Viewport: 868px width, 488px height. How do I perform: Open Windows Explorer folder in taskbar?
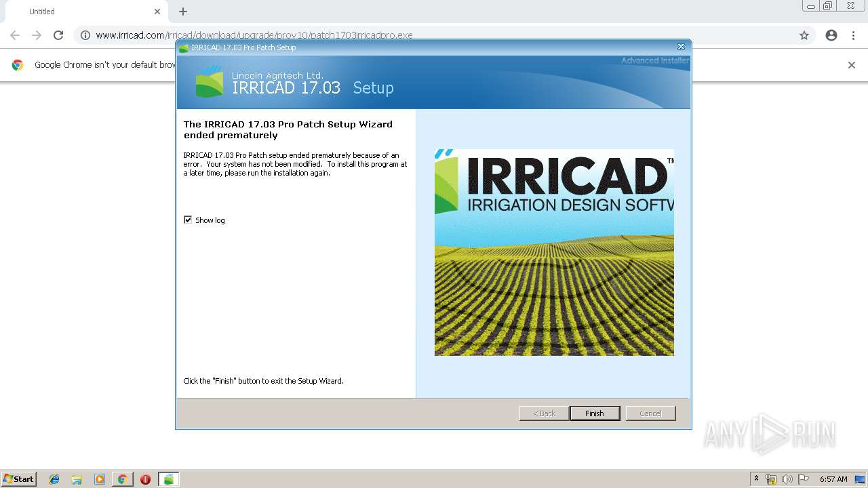77,479
